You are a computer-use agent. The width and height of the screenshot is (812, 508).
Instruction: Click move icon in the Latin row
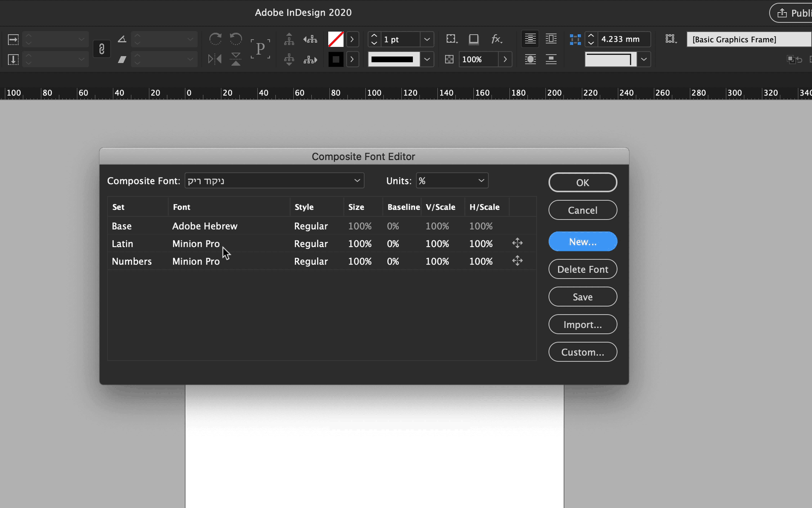pyautogui.click(x=517, y=243)
